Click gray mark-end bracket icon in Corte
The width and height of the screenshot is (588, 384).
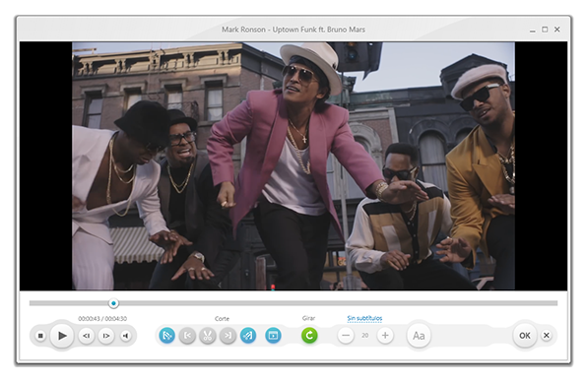pos(228,335)
